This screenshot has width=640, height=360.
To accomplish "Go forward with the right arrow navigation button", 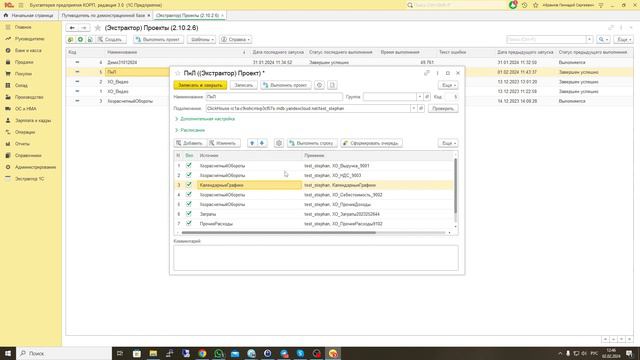I will 84,28.
